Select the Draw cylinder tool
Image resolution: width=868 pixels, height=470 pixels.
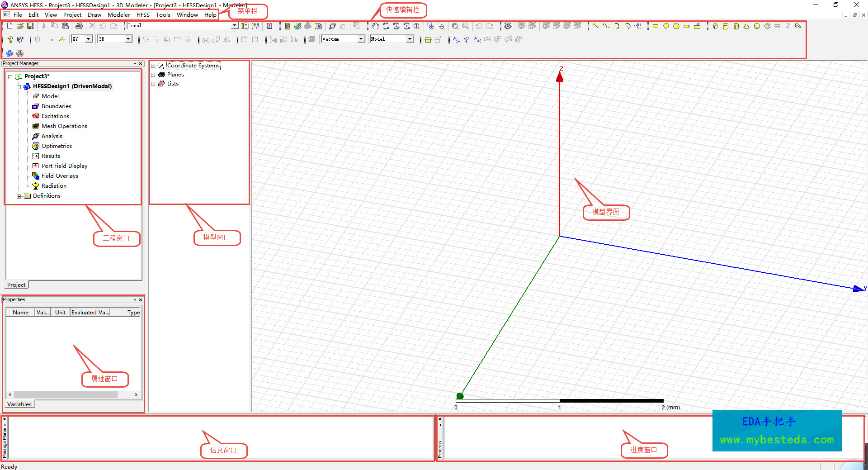point(726,26)
